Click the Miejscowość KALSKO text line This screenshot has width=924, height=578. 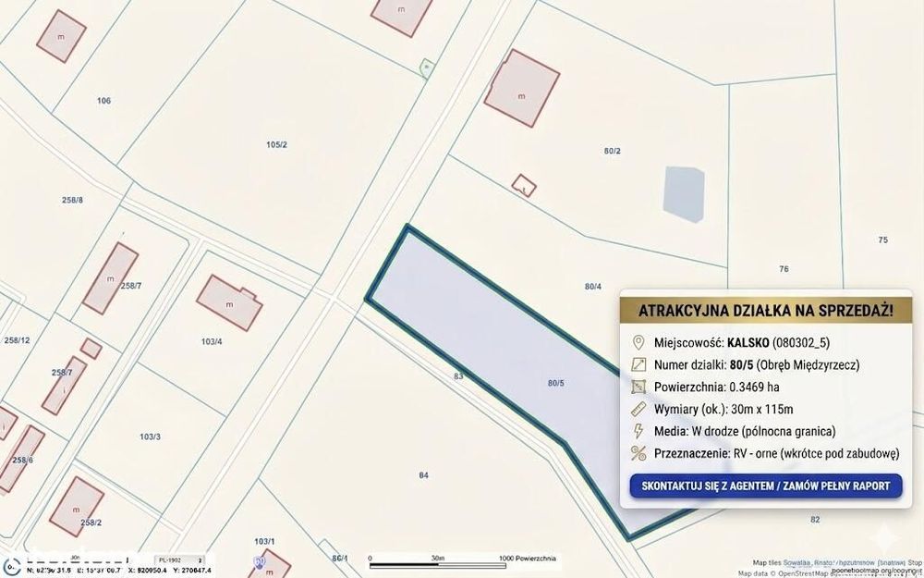[x=742, y=343]
